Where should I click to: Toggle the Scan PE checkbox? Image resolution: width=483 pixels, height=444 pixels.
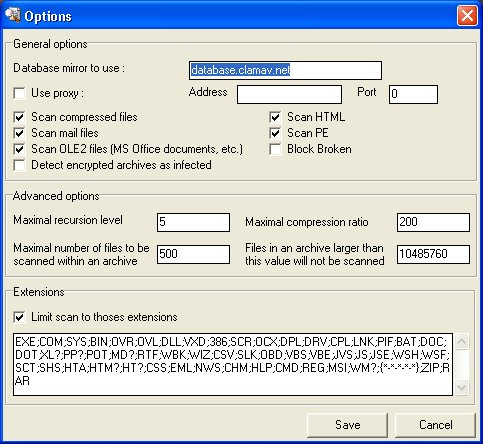point(275,133)
